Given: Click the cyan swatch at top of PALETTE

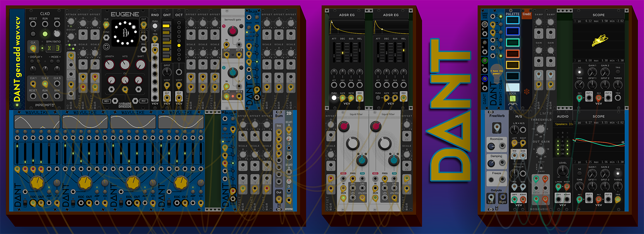Looking at the screenshot, I should pos(513,20).
